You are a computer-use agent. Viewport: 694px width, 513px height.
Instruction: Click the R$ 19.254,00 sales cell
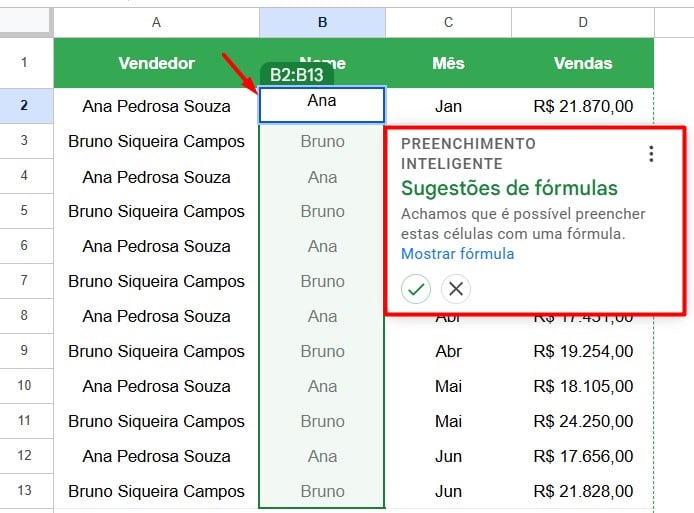click(583, 351)
